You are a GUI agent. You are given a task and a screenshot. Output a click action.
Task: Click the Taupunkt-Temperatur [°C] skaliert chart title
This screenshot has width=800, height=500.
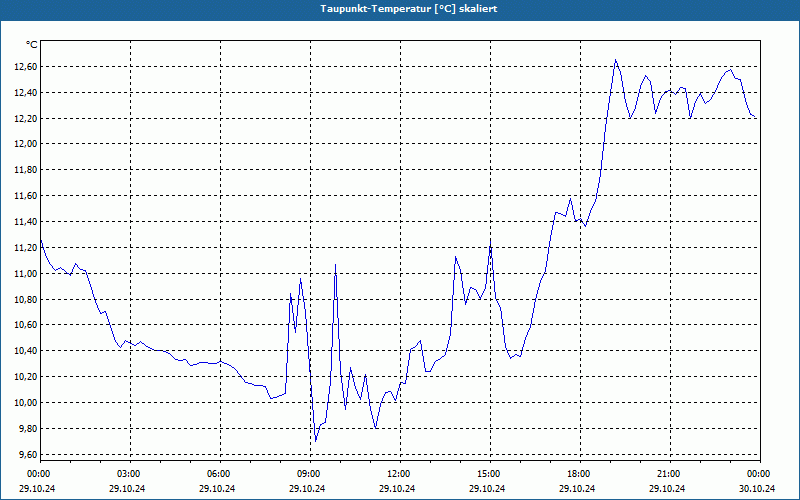409,9
